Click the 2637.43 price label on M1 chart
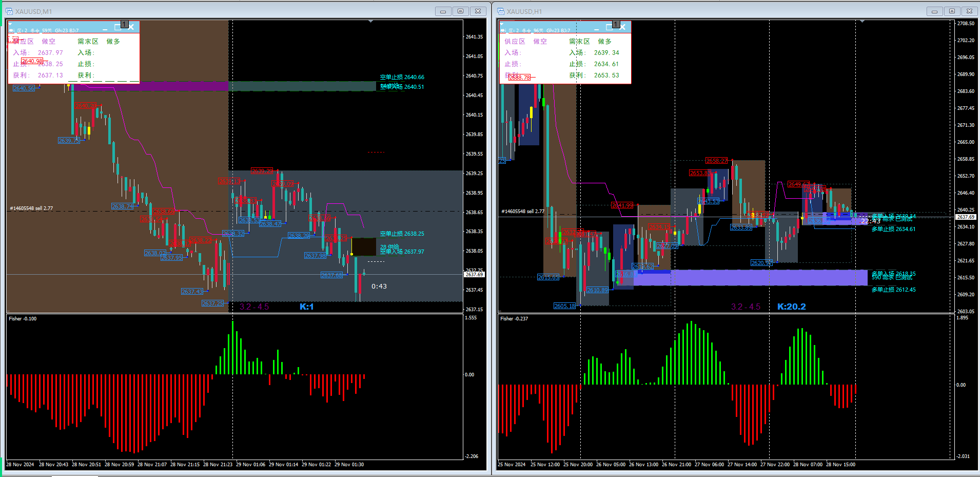The width and height of the screenshot is (980, 477). tap(192, 292)
